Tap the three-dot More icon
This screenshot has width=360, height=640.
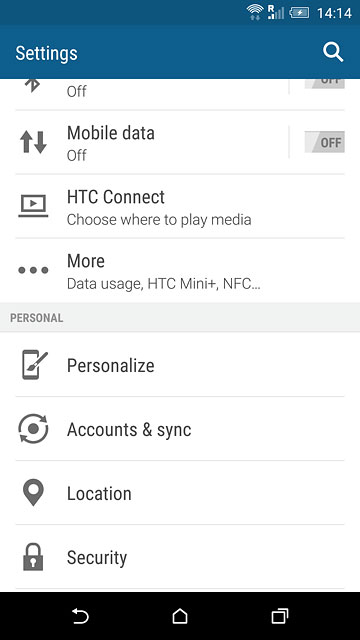point(33,270)
